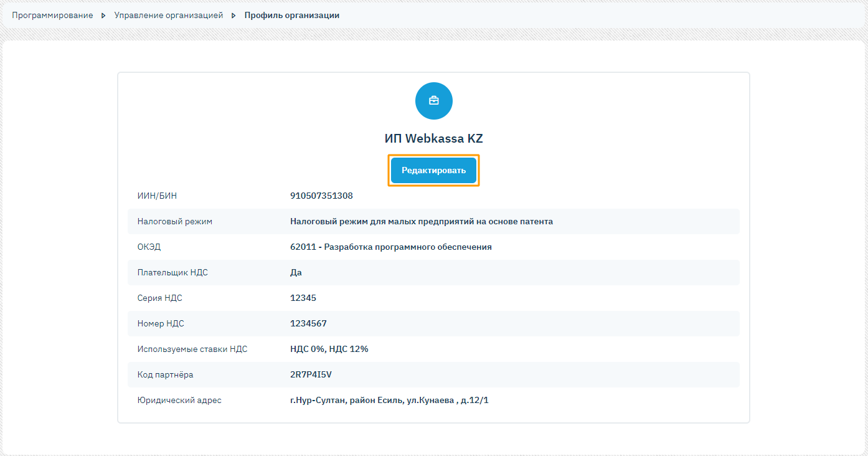Click the Редактировать button
Image resolution: width=868 pixels, height=456 pixels.
(433, 171)
